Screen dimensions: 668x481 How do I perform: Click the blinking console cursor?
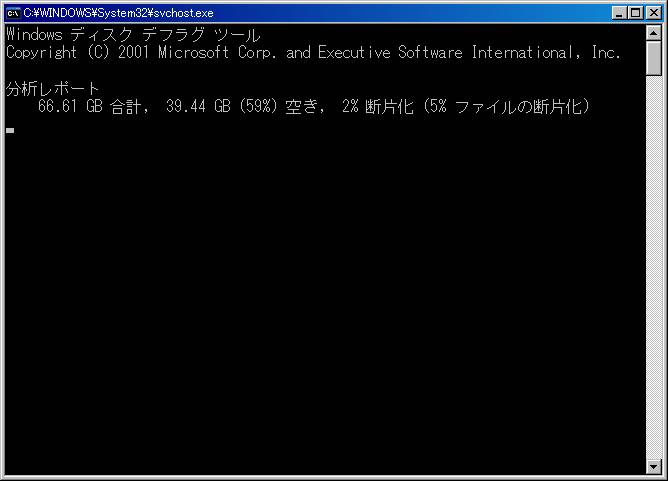10,130
